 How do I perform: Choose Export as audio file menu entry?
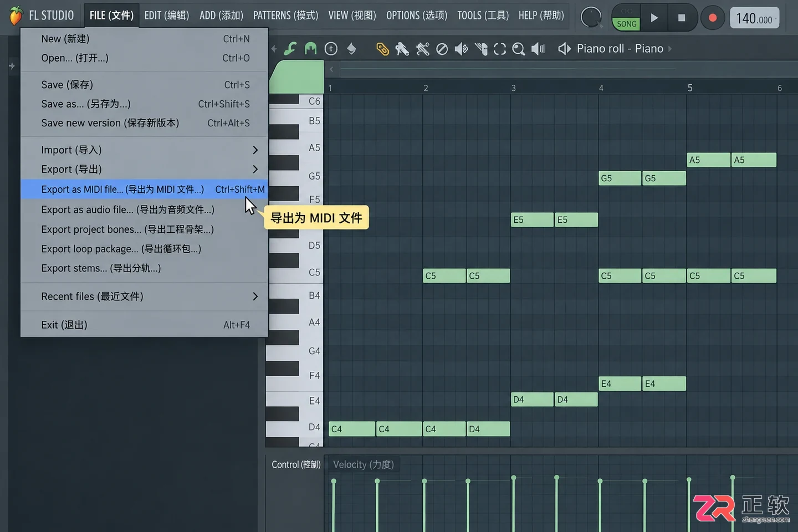(x=144, y=209)
